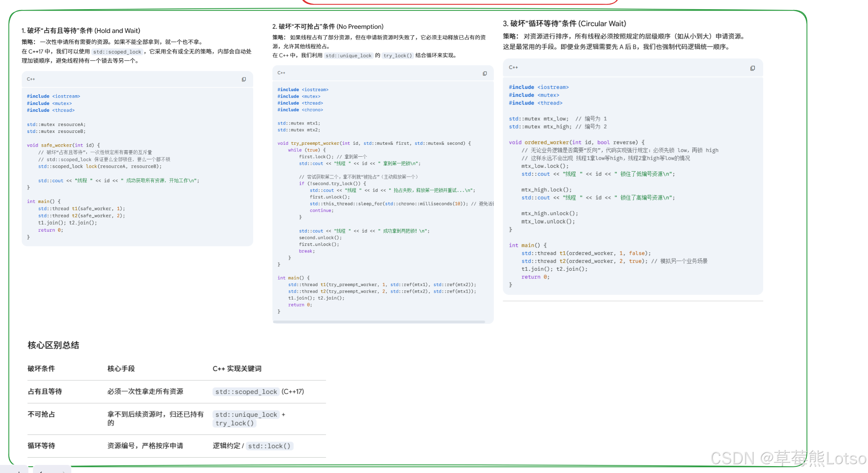Image resolution: width=868 pixels, height=473 pixels.
Task: Click the 破坏条件 table column header
Action: [41, 368]
